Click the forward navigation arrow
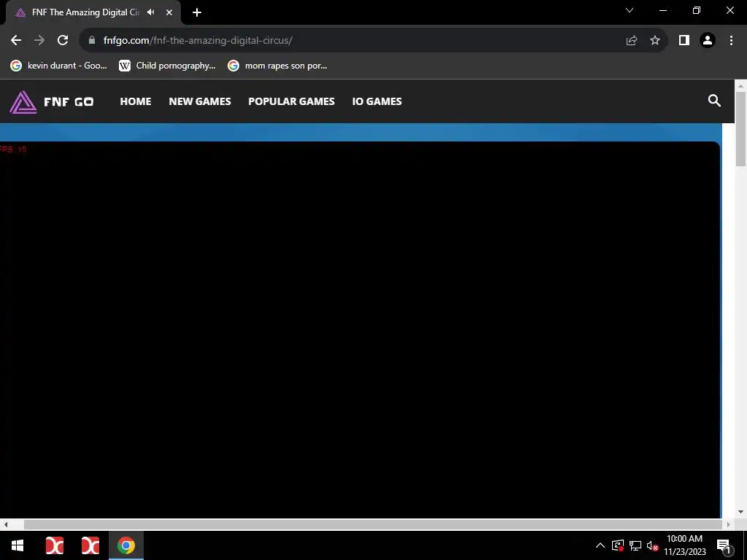Viewport: 747px width, 560px height. 39,41
